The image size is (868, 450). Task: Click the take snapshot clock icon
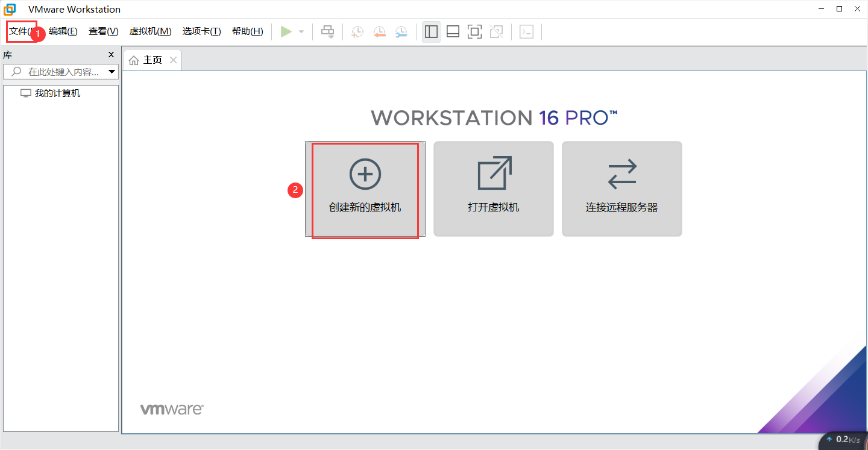coord(357,32)
